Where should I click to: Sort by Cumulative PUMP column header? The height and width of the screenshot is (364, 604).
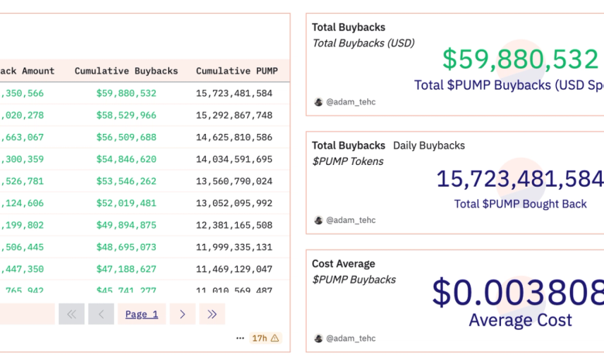click(x=237, y=71)
